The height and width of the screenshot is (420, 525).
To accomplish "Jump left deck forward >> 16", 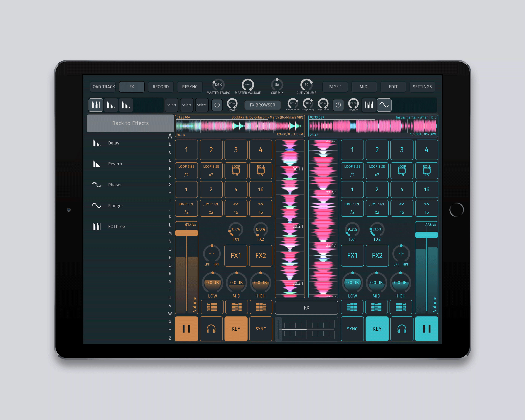I will (261, 208).
